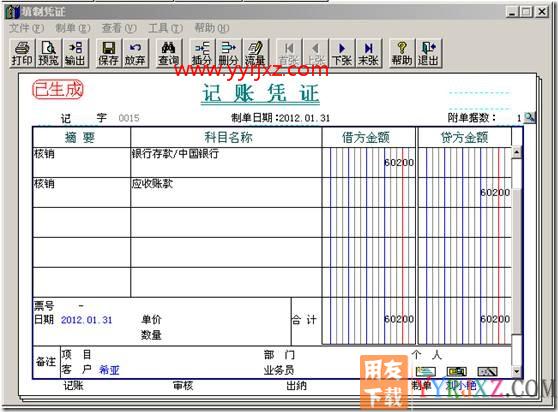558x412 pixels.
Task: Click the debit 合计 total 60200
Action: (x=399, y=319)
